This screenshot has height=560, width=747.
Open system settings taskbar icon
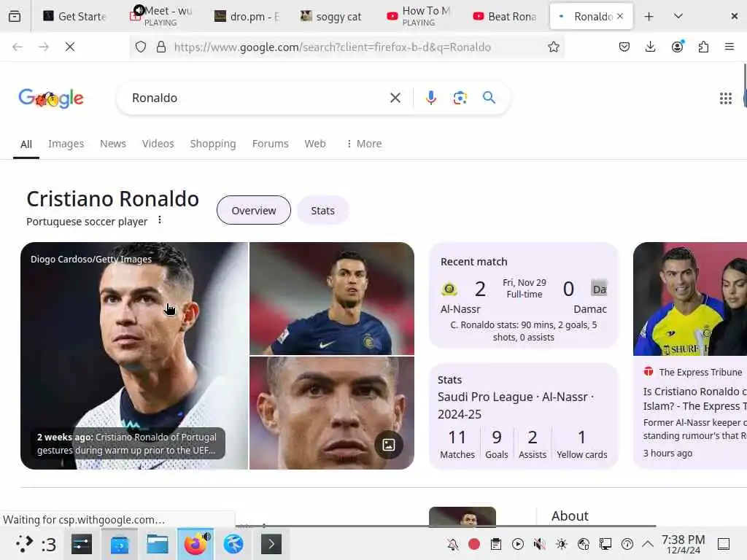coord(82,544)
